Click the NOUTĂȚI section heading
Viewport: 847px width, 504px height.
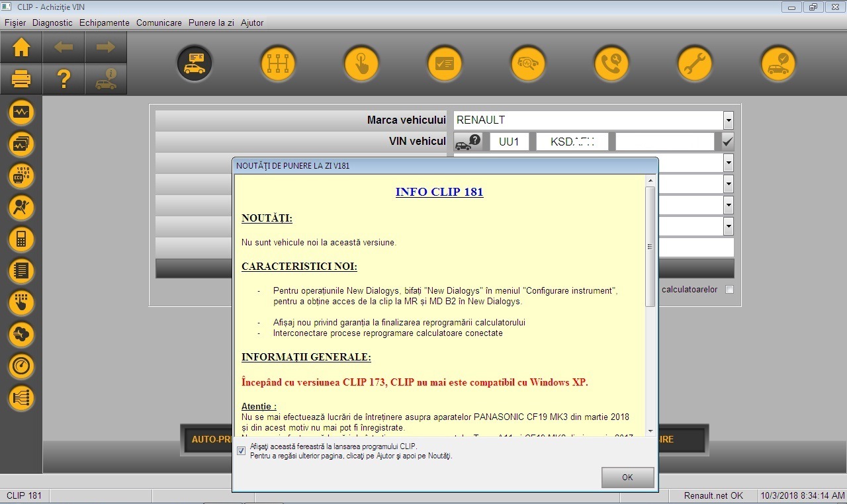(267, 218)
